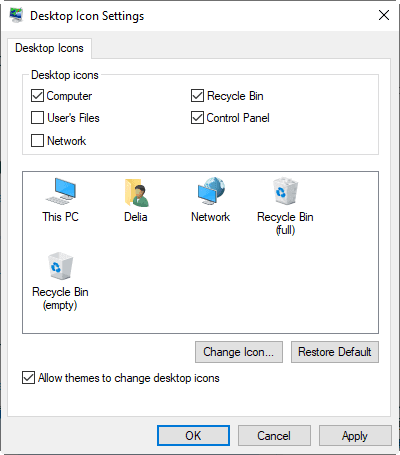
Task: Select the Delia user folder icon
Action: (x=136, y=193)
